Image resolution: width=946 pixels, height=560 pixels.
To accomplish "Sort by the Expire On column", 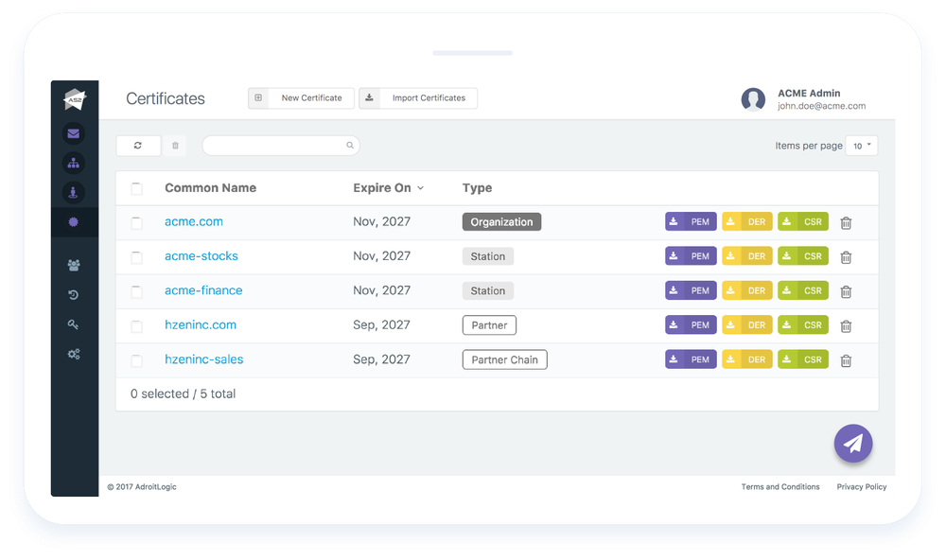I will click(388, 187).
